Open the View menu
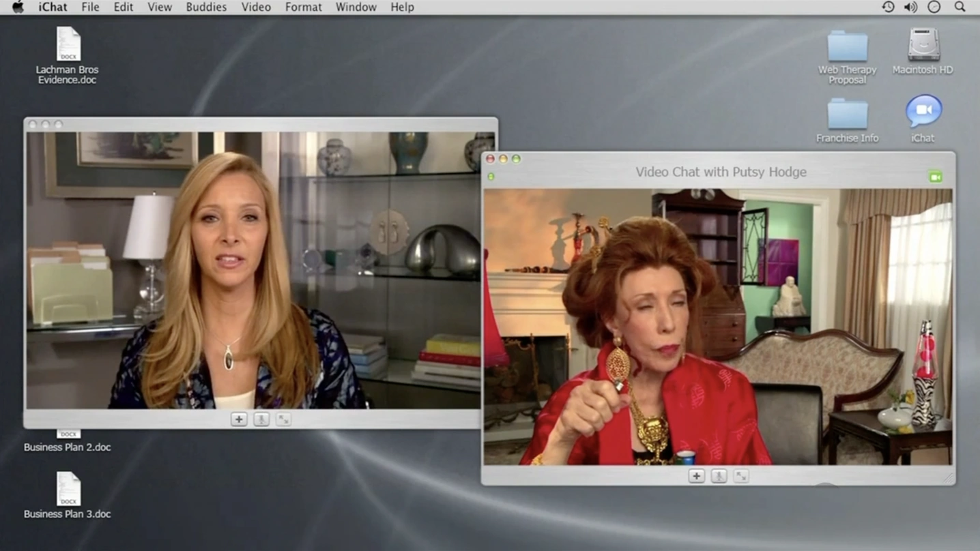 (x=160, y=7)
